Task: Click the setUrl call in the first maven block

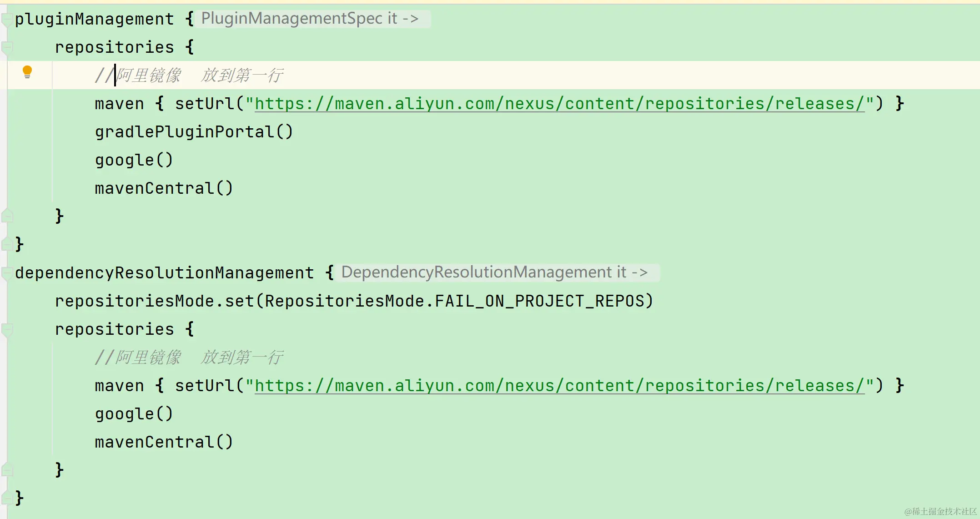Action: (x=205, y=104)
